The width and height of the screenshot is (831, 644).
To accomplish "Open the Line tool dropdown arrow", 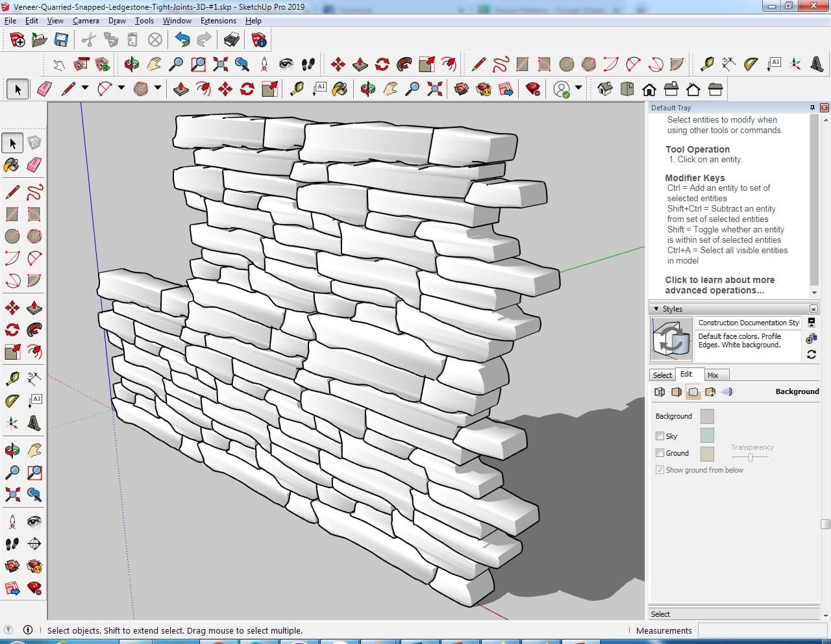I will click(x=84, y=88).
